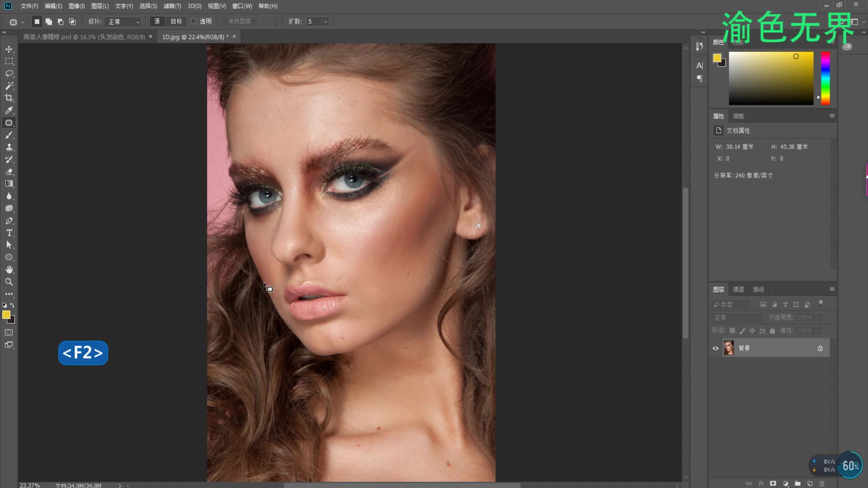
Task: Create a new layer icon
Action: (x=810, y=483)
